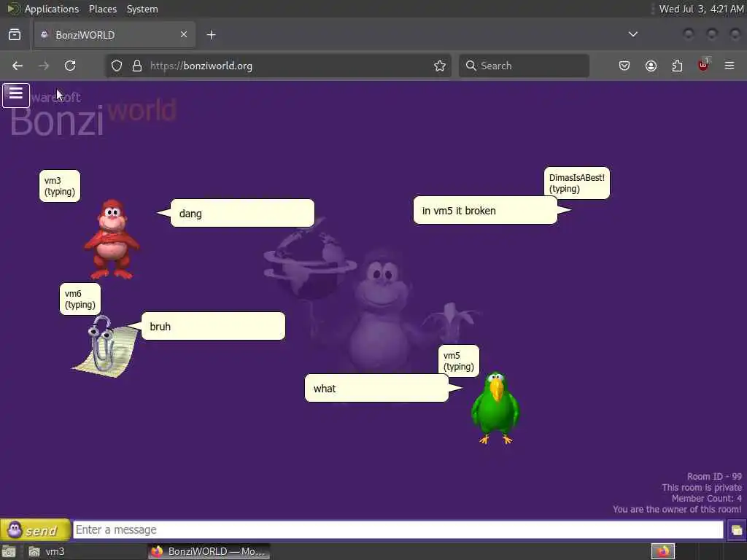Screen dimensions: 747x560
Task: Click the DimasIsABest! name tag
Action: click(576, 183)
